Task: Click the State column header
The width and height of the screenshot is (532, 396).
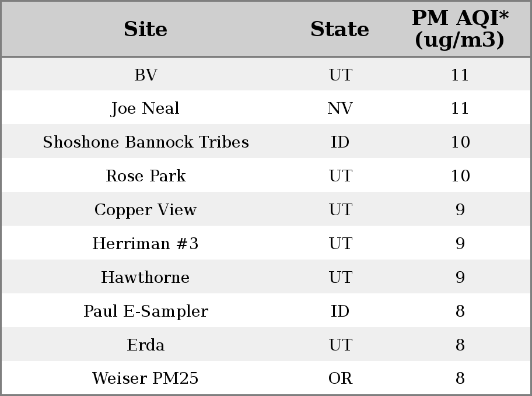Action: click(340, 29)
